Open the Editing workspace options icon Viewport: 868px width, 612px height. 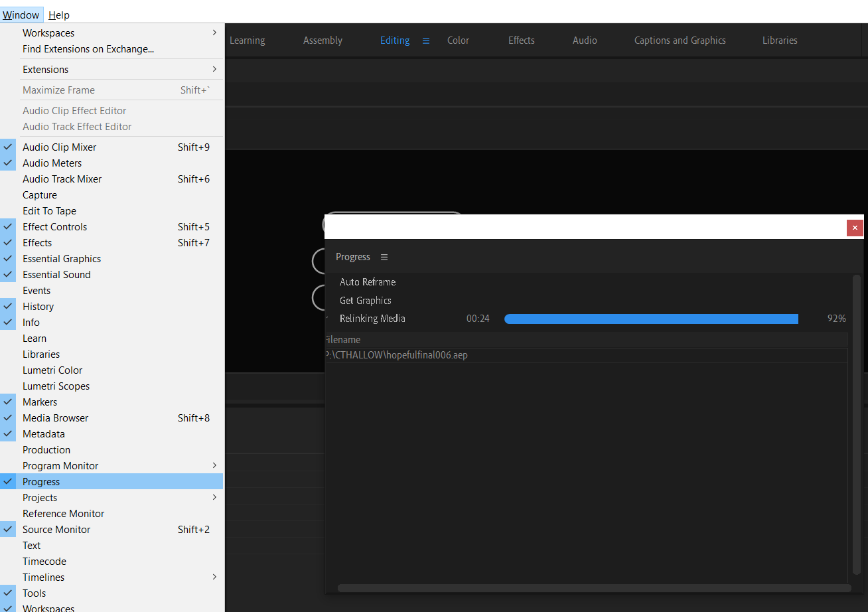(425, 40)
